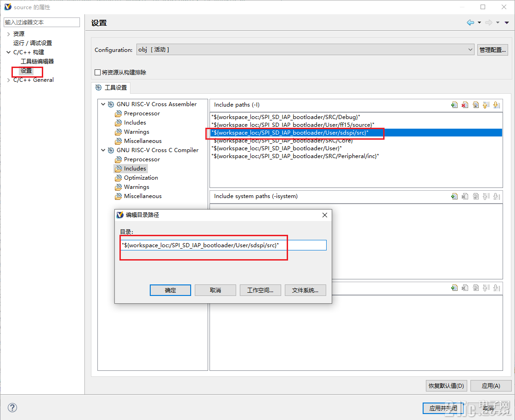Viewport: 515px width, 420px height.
Task: Select 设置 under C/C++ 构建
Action: tap(26, 71)
